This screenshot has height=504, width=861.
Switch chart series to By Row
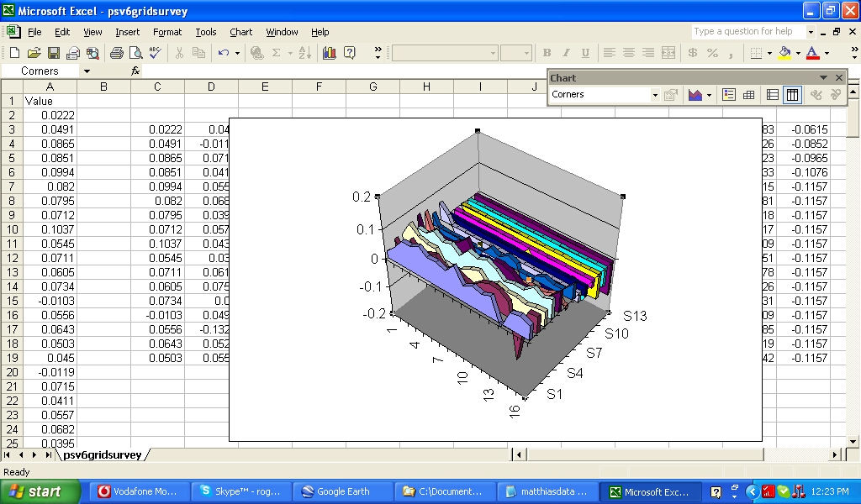click(773, 95)
